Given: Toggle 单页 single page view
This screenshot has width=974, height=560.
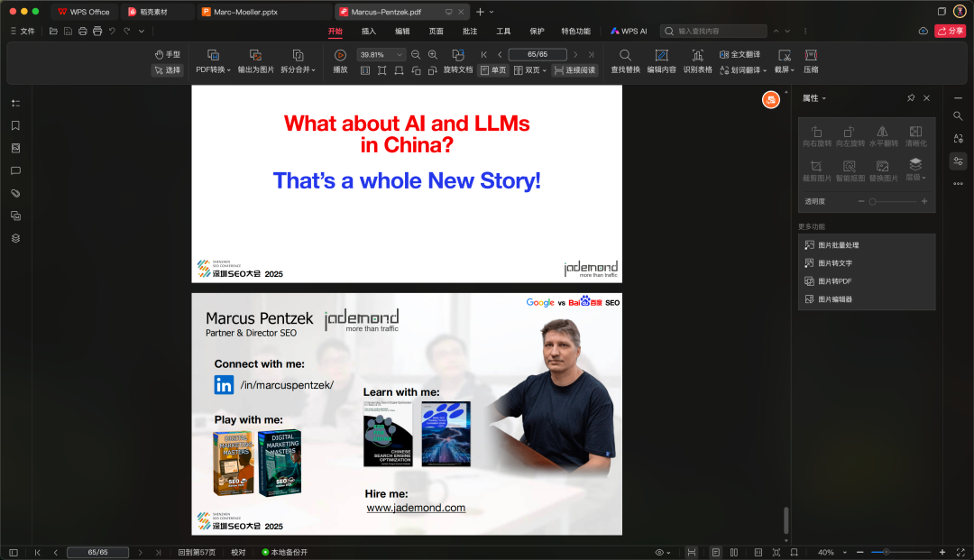Looking at the screenshot, I should point(493,70).
